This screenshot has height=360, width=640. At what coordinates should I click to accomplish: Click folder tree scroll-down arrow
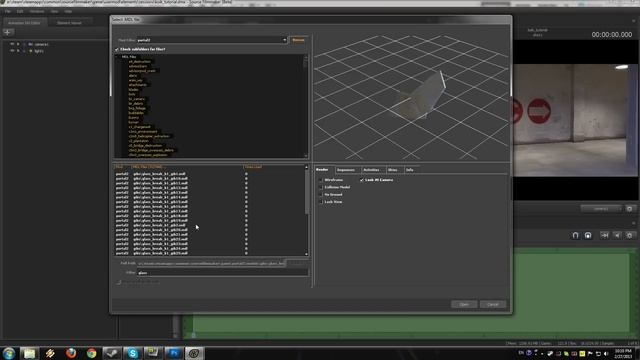tap(306, 156)
